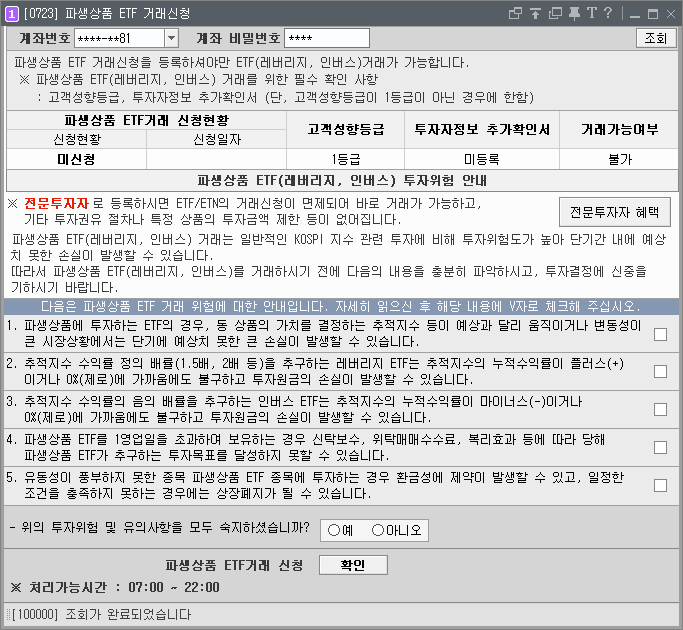The height and width of the screenshot is (630, 683).
Task: Check risk item 5 about 유동성 and 상장폐지
Action: (x=660, y=485)
